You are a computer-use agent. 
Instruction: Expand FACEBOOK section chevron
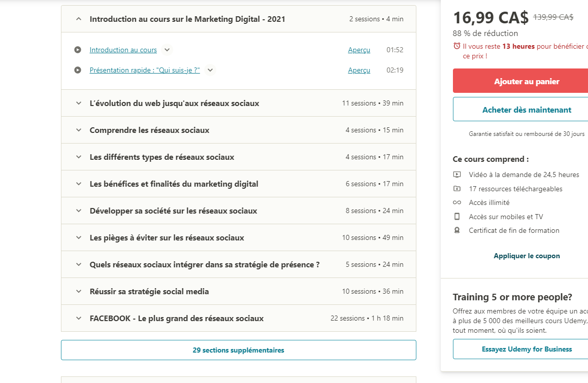pos(79,319)
